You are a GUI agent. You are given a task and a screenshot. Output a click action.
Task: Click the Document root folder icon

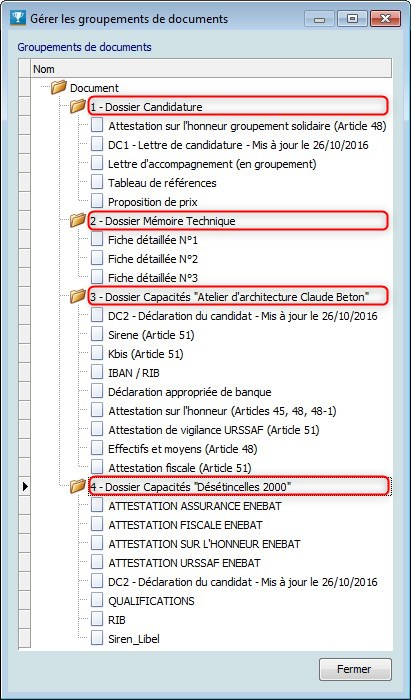(58, 88)
